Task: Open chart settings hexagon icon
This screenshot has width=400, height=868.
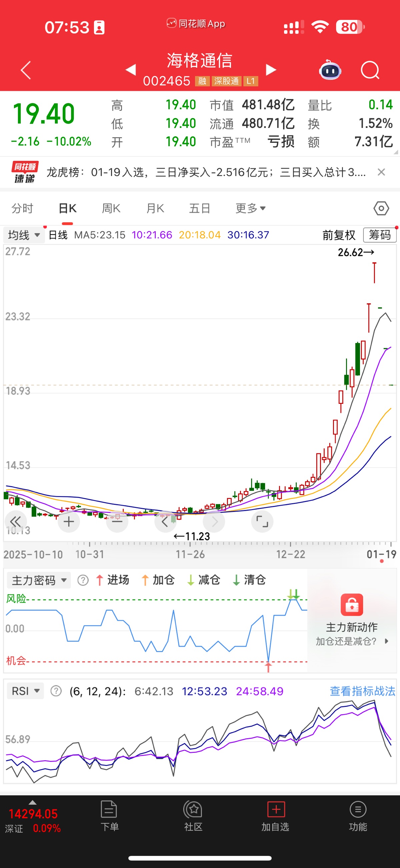Action: pyautogui.click(x=381, y=208)
